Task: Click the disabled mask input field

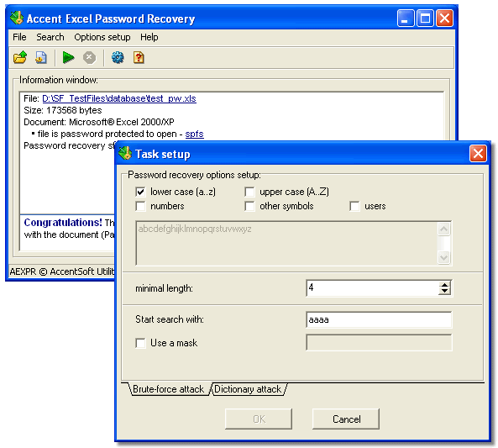Action: 379,342
